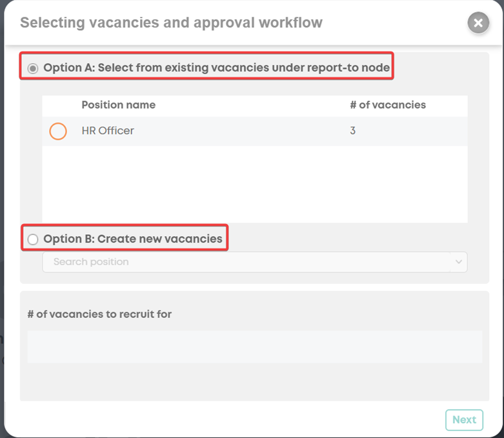Viewport: 504px width, 438px height.
Task: Choose the HR Officer vacancy radio circle
Action: click(58, 131)
